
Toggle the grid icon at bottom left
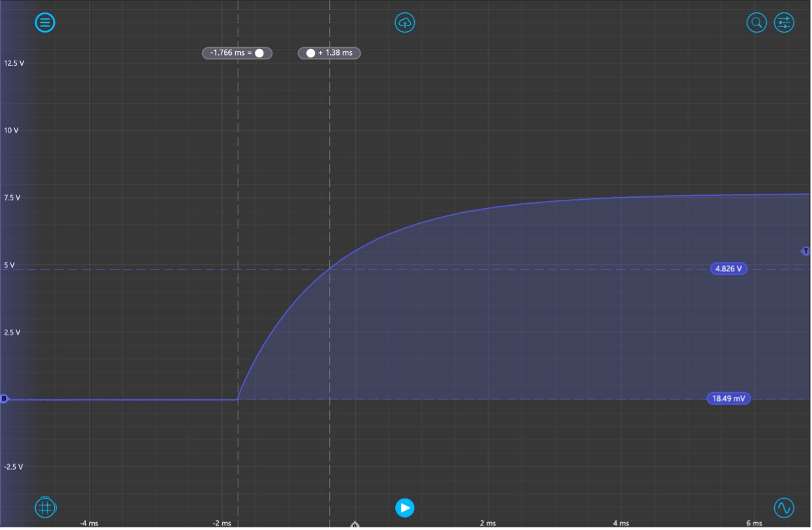point(45,507)
